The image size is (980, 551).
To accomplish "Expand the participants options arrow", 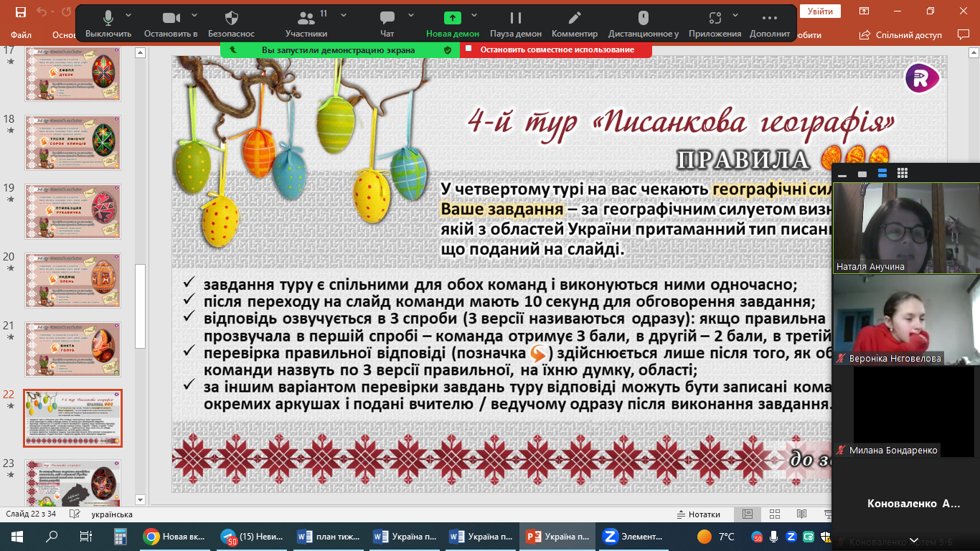I will [x=344, y=15].
